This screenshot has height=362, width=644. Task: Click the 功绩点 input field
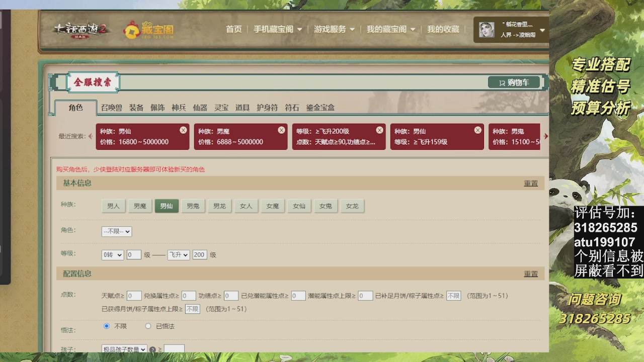230,296
